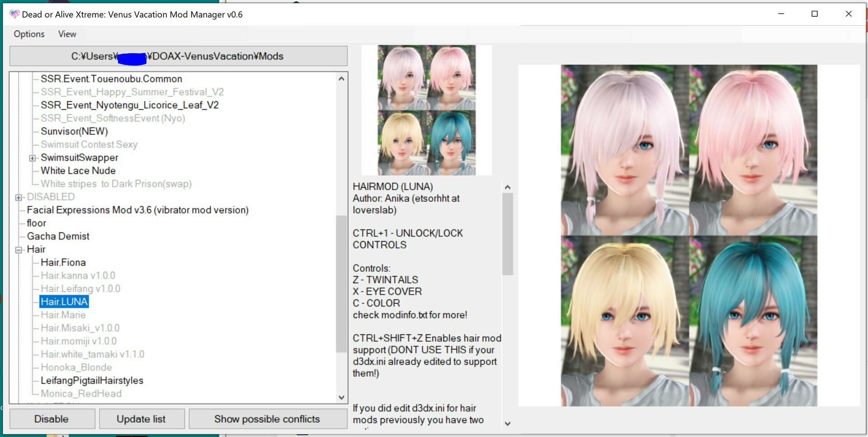Click Show possible conflicts button
This screenshot has height=437, width=868.
coord(267,419)
